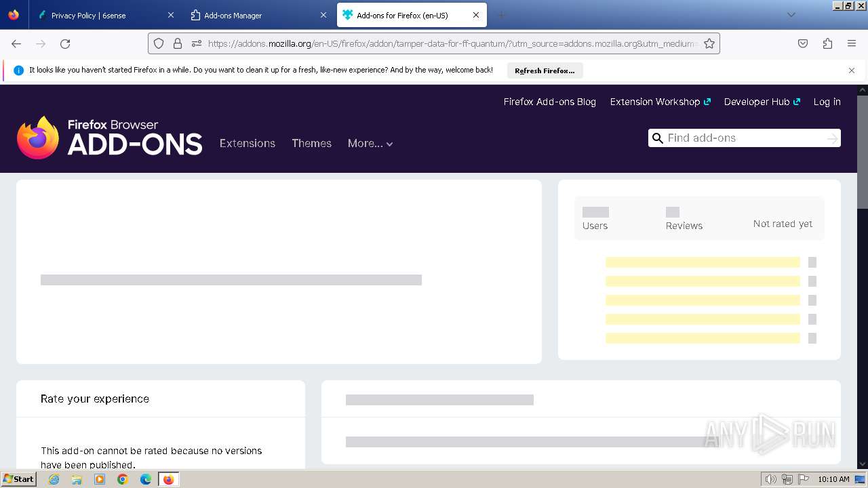
Task: Dismiss the refresh Firefox notification bar
Action: click(852, 70)
